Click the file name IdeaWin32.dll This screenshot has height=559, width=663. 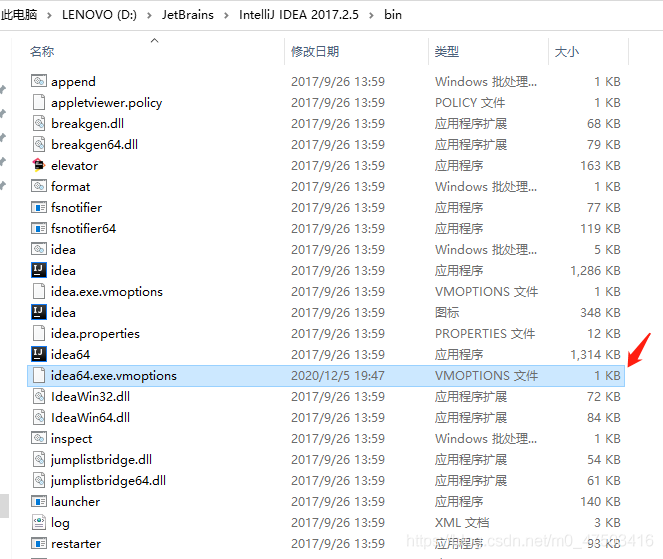coord(90,397)
